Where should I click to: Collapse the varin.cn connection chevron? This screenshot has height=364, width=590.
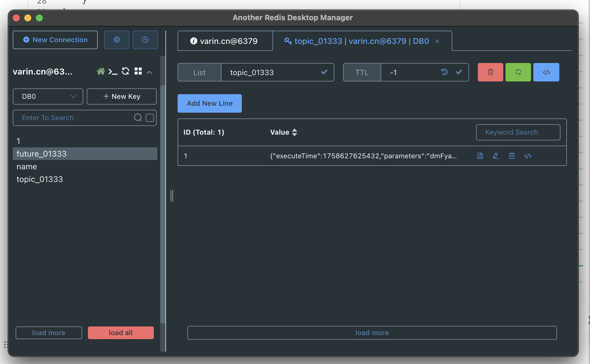[149, 72]
